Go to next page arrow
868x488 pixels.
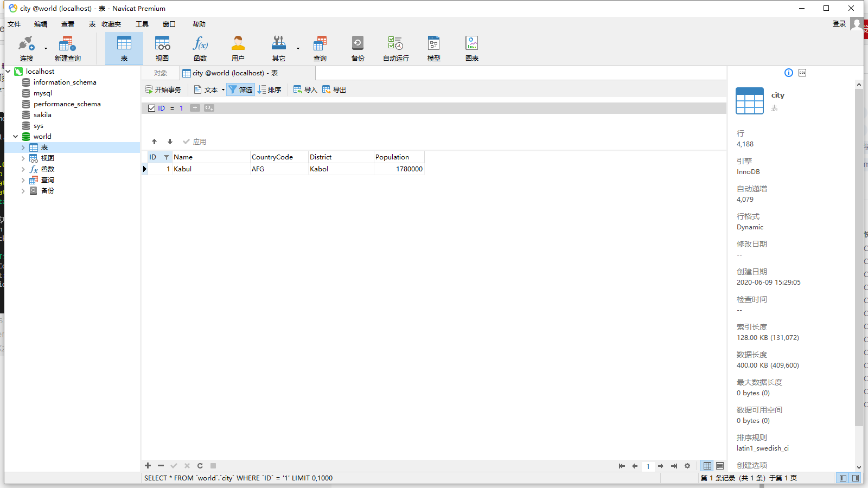[661, 466]
